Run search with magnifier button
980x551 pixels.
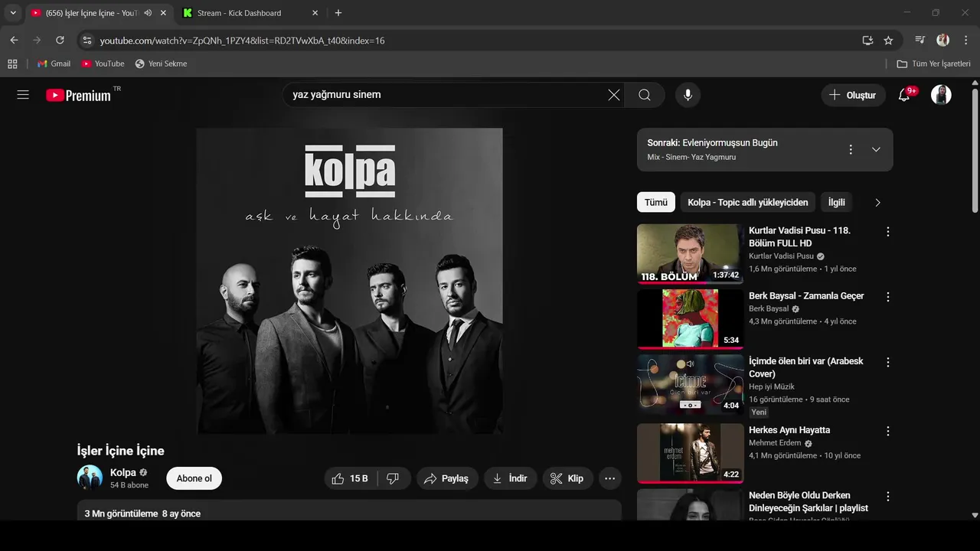[645, 95]
